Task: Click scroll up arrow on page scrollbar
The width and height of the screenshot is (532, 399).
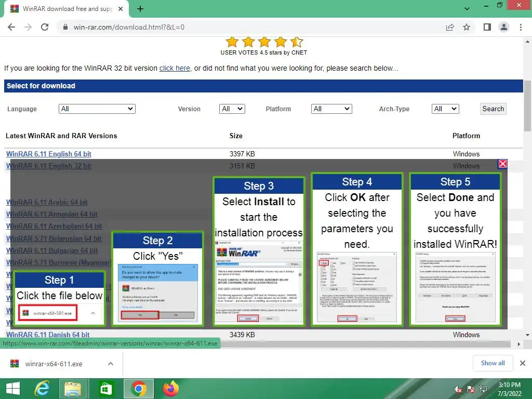Action: point(527,42)
